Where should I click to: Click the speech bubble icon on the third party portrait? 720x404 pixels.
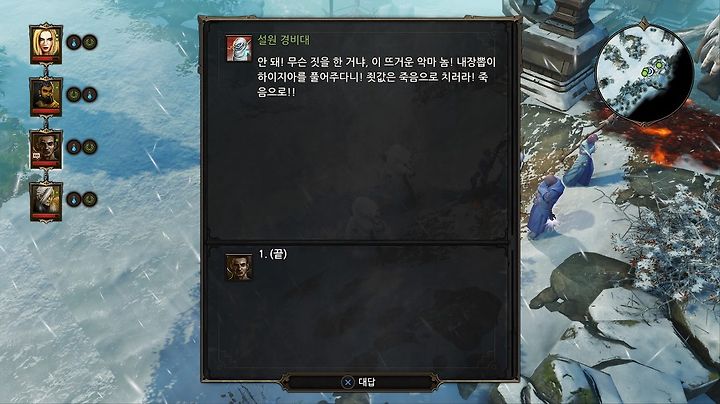36,156
